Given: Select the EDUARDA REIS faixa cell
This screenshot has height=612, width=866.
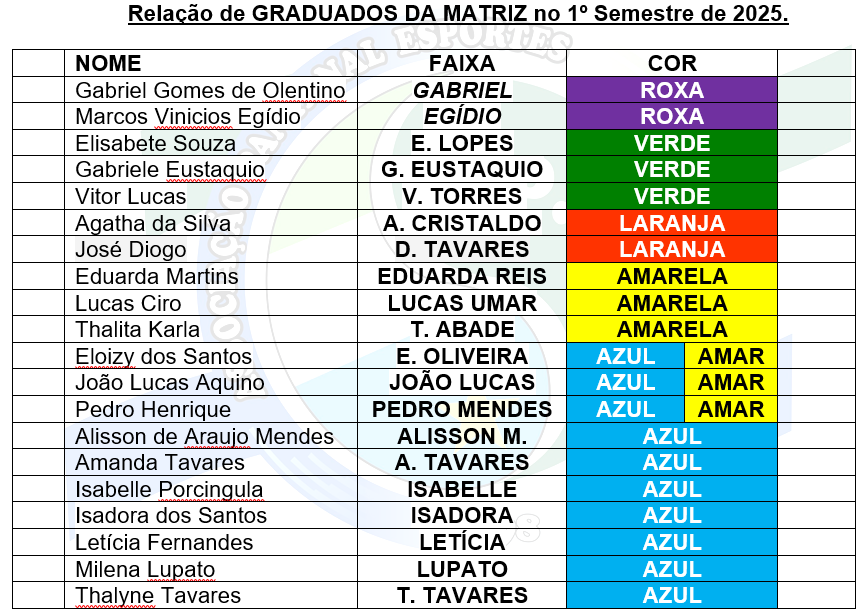Looking at the screenshot, I should tap(462, 276).
